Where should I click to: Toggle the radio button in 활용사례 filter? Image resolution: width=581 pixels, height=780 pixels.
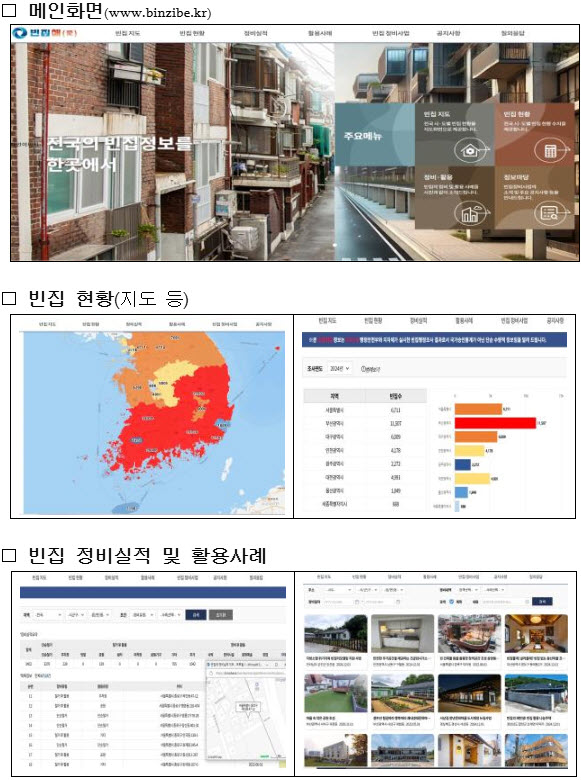[452, 601]
